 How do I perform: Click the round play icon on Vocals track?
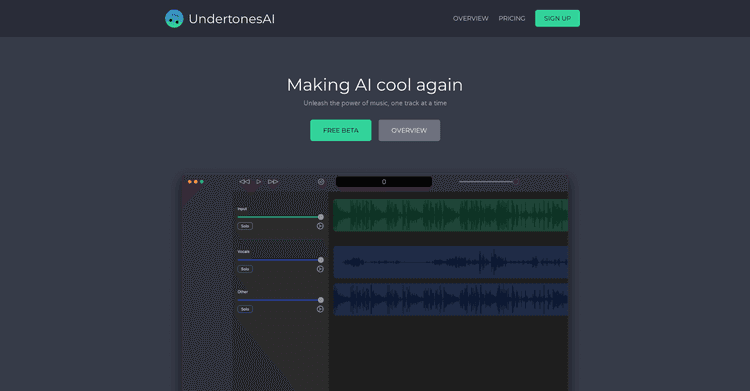320,269
